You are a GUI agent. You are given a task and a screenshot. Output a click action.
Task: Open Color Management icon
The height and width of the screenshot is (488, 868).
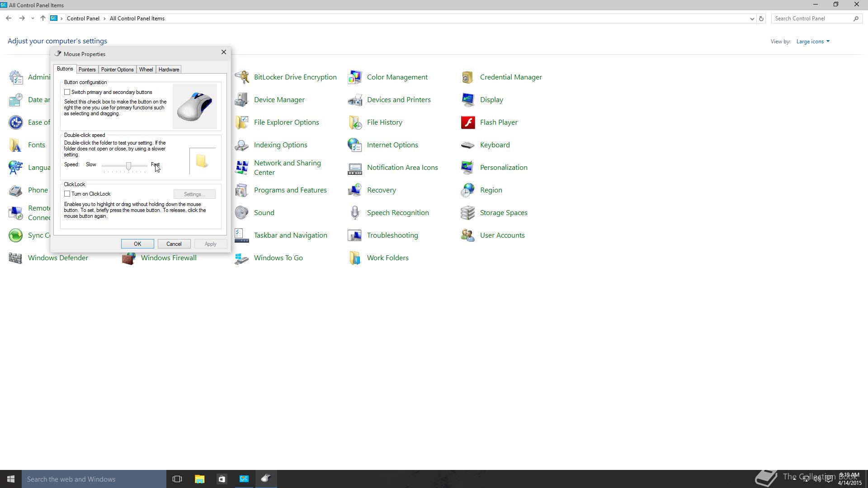(x=355, y=77)
